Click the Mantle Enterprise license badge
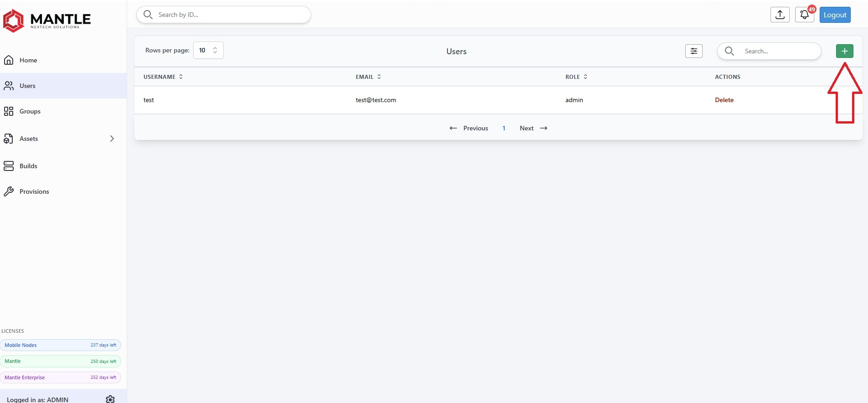The width and height of the screenshot is (868, 403). (61, 377)
